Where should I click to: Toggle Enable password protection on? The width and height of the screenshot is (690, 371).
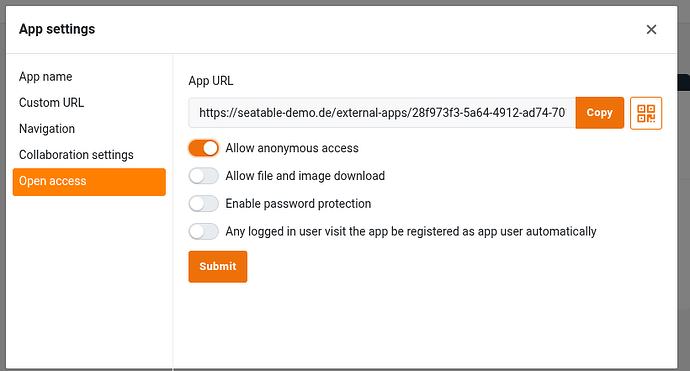pos(204,204)
